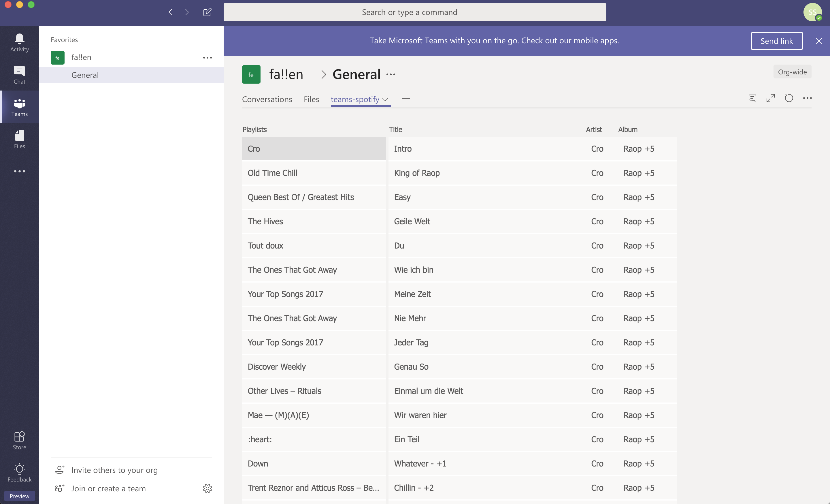The height and width of the screenshot is (504, 830).
Task: Click the compose new chat icon
Action: pos(207,12)
